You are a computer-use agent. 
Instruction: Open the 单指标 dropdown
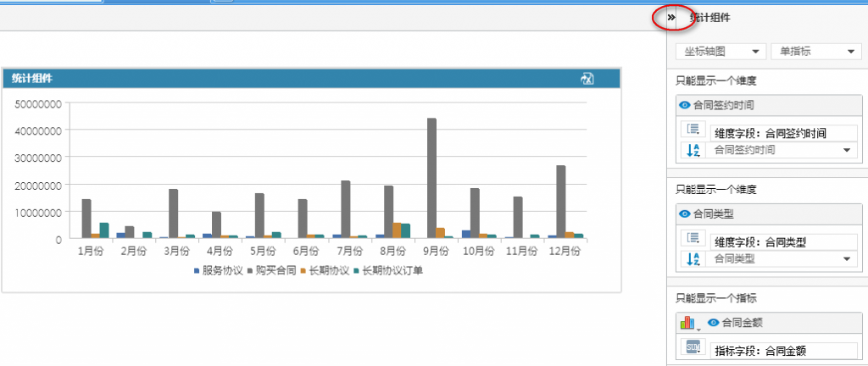tap(816, 52)
